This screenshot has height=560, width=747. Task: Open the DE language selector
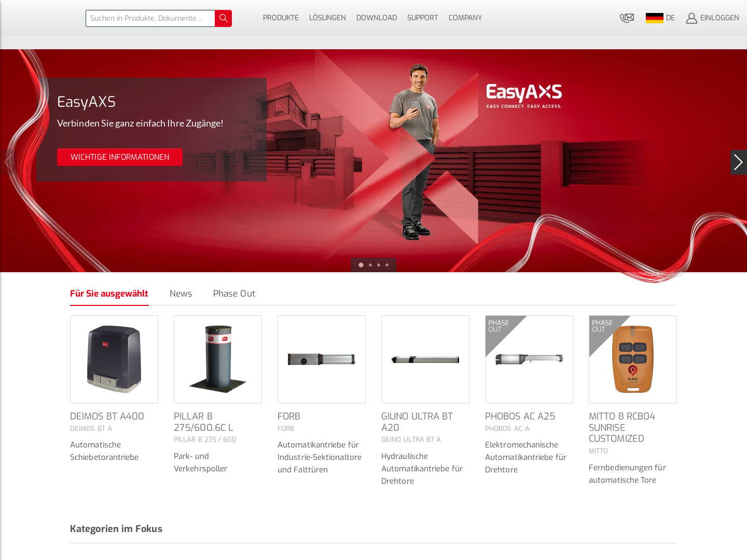pyautogui.click(x=670, y=18)
